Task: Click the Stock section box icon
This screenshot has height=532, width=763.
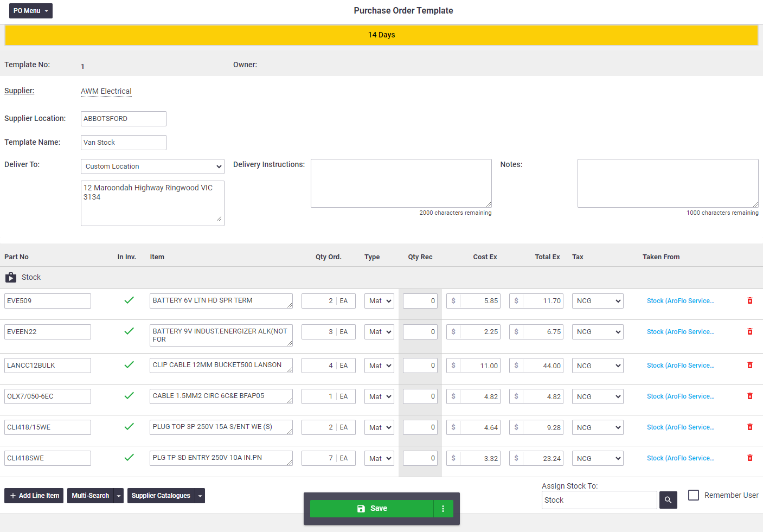Action: 11,278
